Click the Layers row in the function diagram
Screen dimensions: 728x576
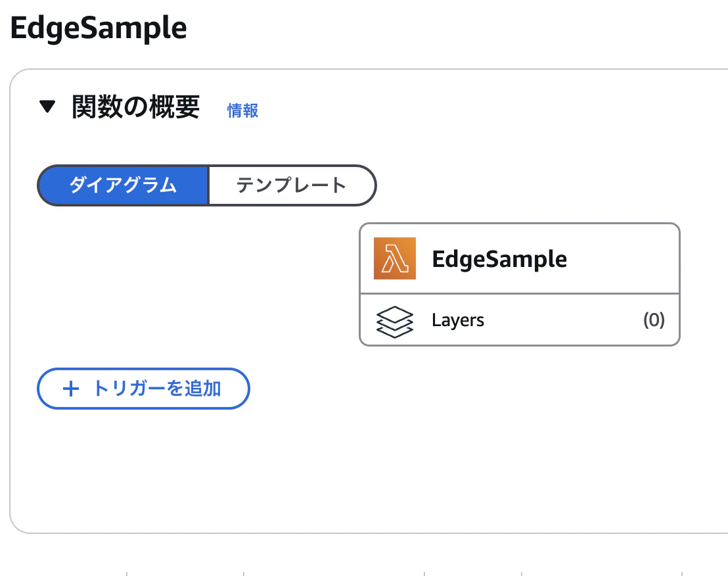pos(519,320)
